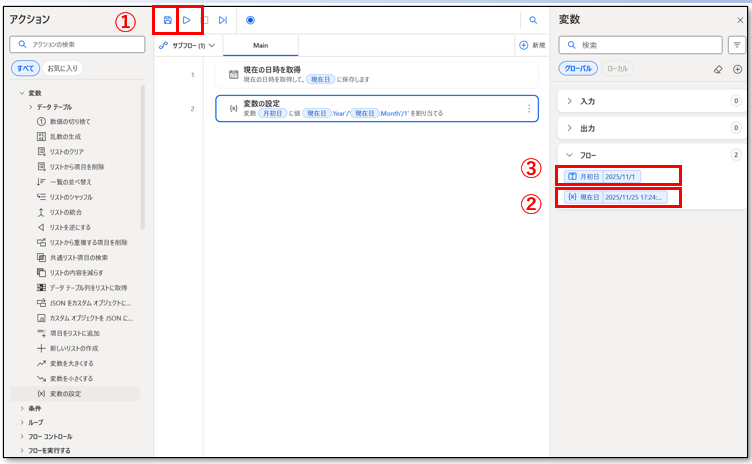Collapse the フロー variables section

tap(570, 155)
